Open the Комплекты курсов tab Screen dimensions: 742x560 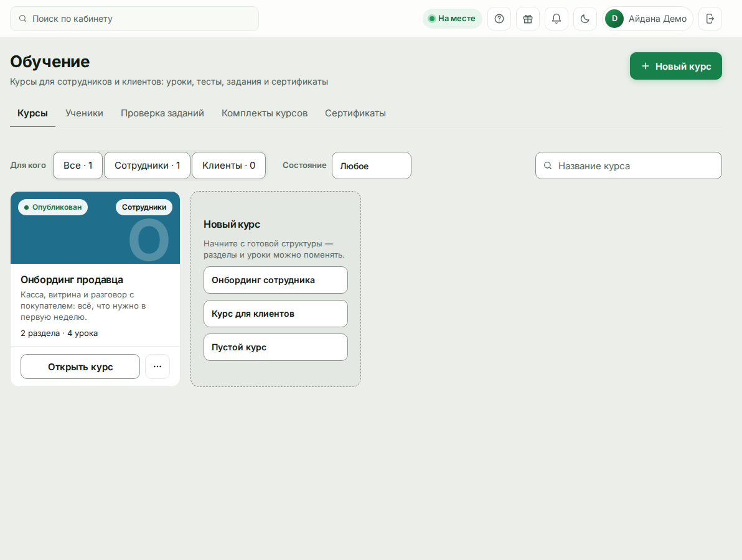coord(265,113)
